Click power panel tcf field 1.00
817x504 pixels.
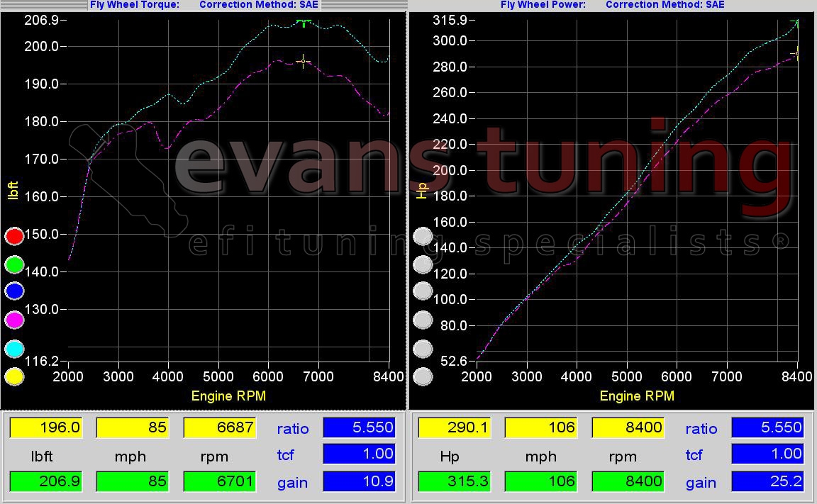point(767,454)
